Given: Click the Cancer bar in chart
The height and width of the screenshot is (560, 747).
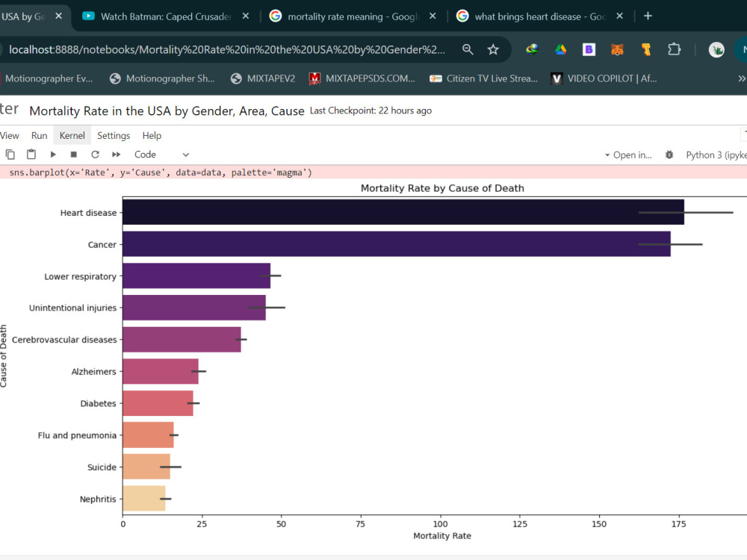Looking at the screenshot, I should (x=397, y=244).
